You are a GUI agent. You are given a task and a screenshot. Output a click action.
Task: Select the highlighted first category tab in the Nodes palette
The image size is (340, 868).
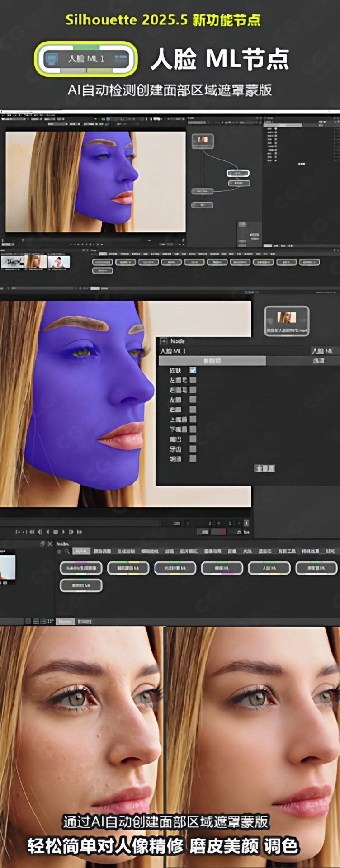click(82, 552)
